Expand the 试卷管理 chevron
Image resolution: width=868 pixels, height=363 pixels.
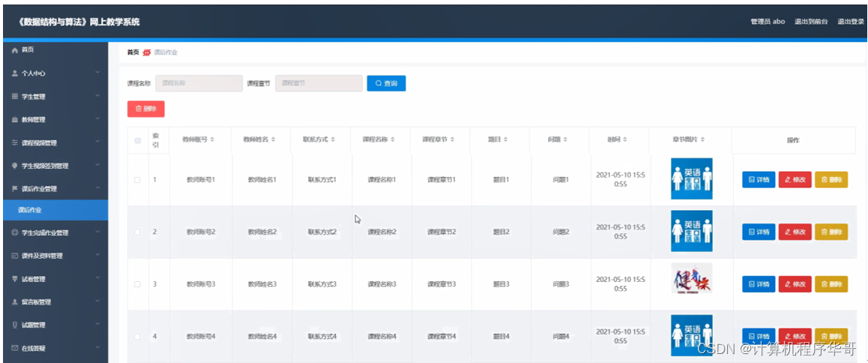pyautogui.click(x=97, y=279)
